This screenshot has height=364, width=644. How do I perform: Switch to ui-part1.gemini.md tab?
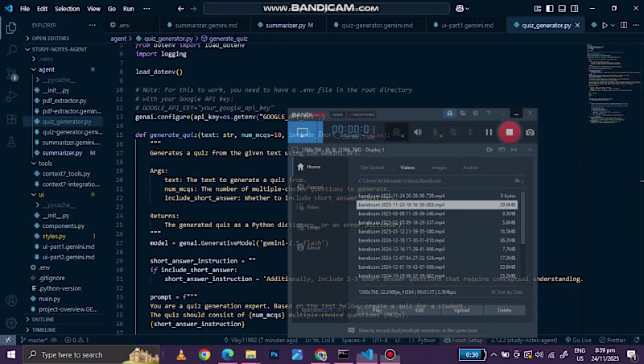click(468, 25)
